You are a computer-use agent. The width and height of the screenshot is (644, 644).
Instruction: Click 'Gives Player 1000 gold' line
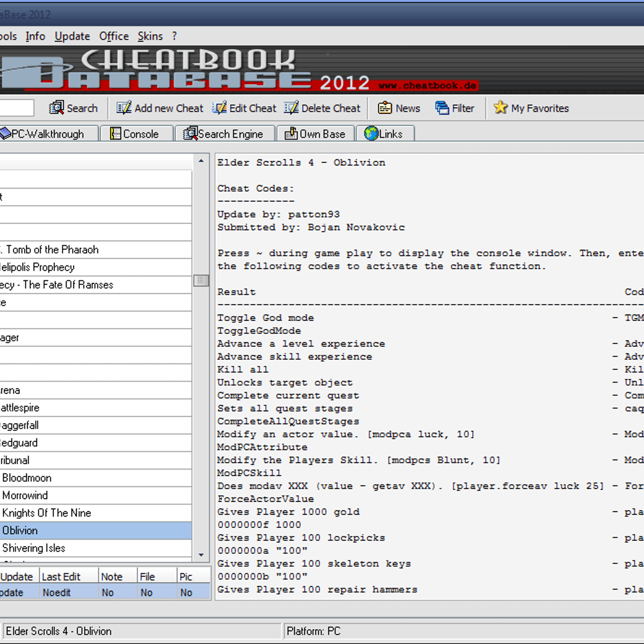point(289,512)
